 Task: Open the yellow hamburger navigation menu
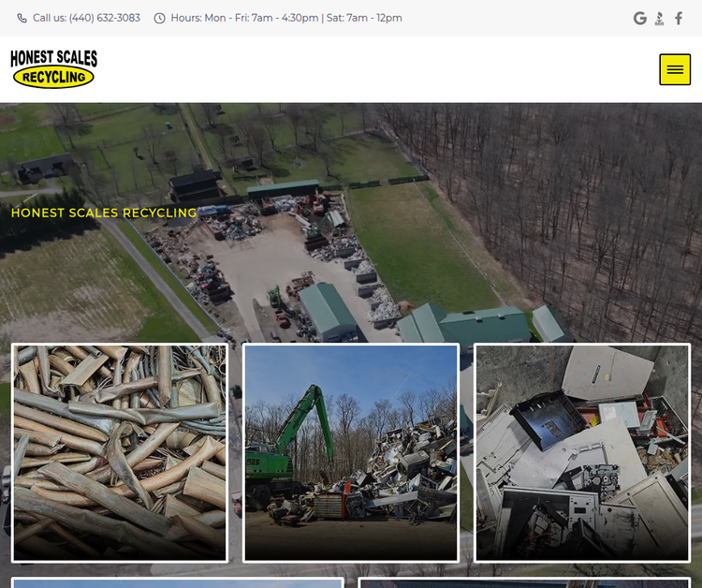pos(675,69)
